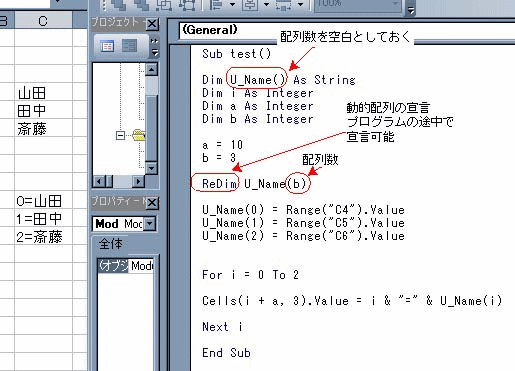
Task: Open the Mod object dropdown in Properties
Action: coord(150,224)
